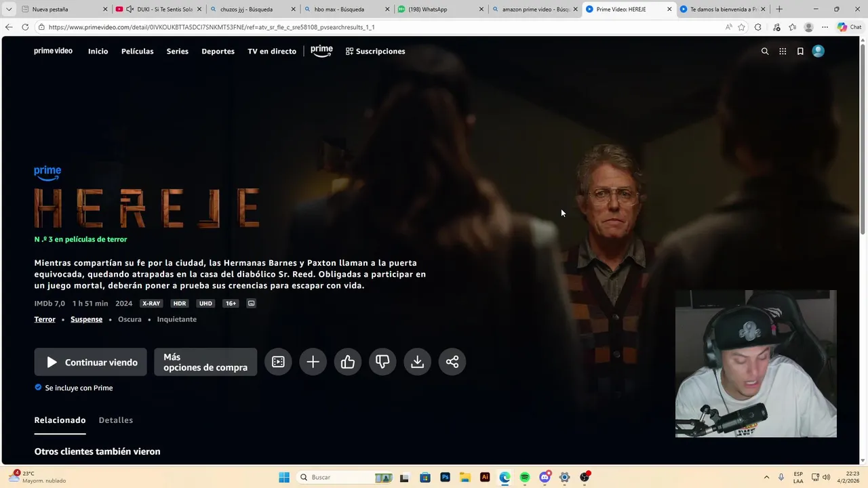Open the Prime Video profile avatar
The width and height of the screenshot is (868, 488).
click(x=818, y=51)
